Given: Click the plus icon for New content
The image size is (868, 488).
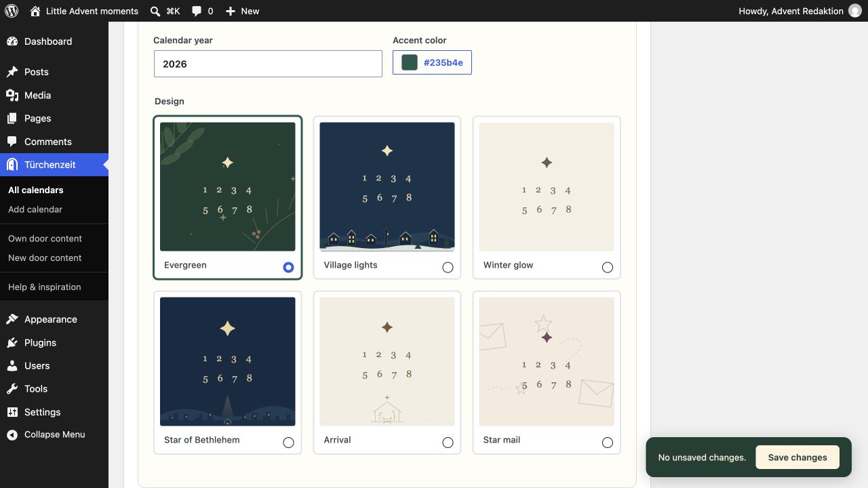Looking at the screenshot, I should 231,11.
